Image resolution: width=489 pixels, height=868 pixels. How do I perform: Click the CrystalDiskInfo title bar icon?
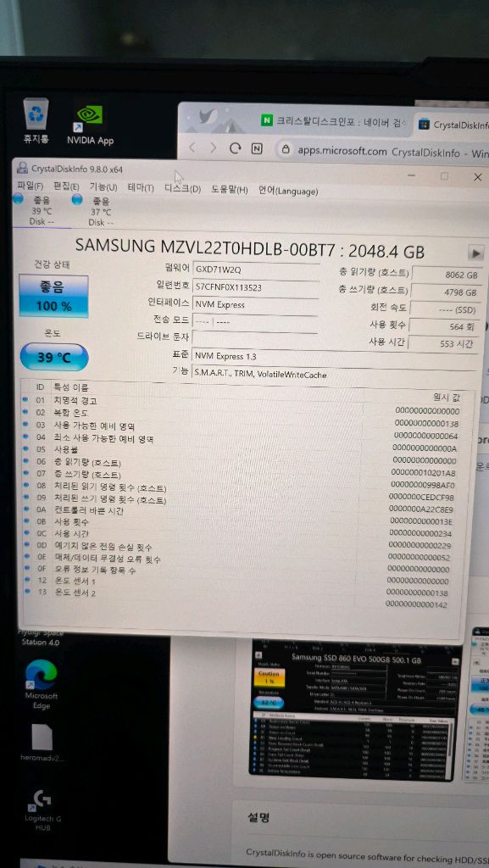click(x=23, y=168)
